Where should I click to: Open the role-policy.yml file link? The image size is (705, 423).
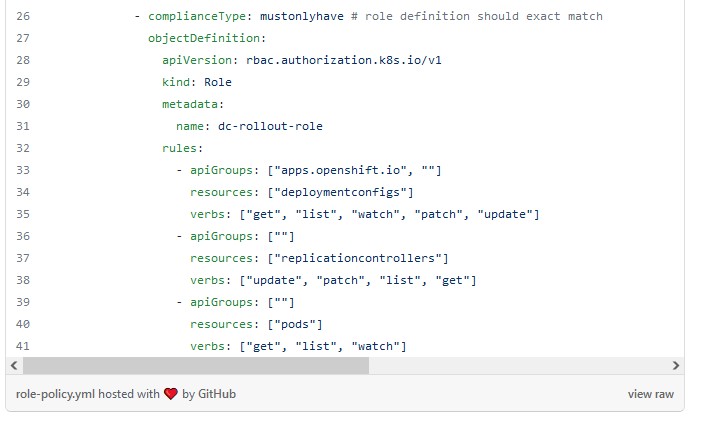(x=55, y=394)
